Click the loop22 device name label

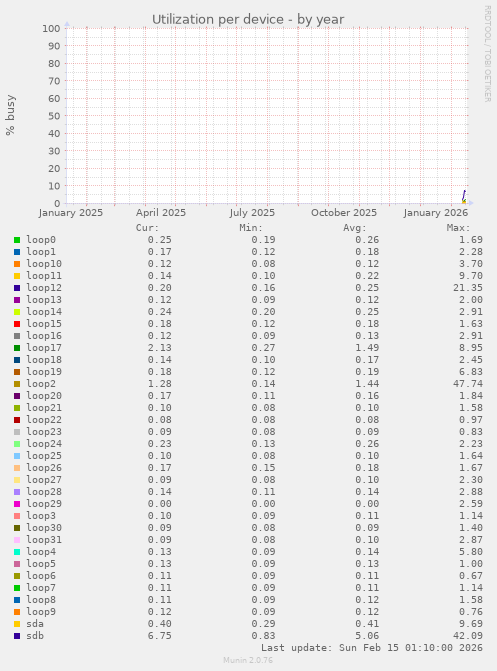pos(44,420)
